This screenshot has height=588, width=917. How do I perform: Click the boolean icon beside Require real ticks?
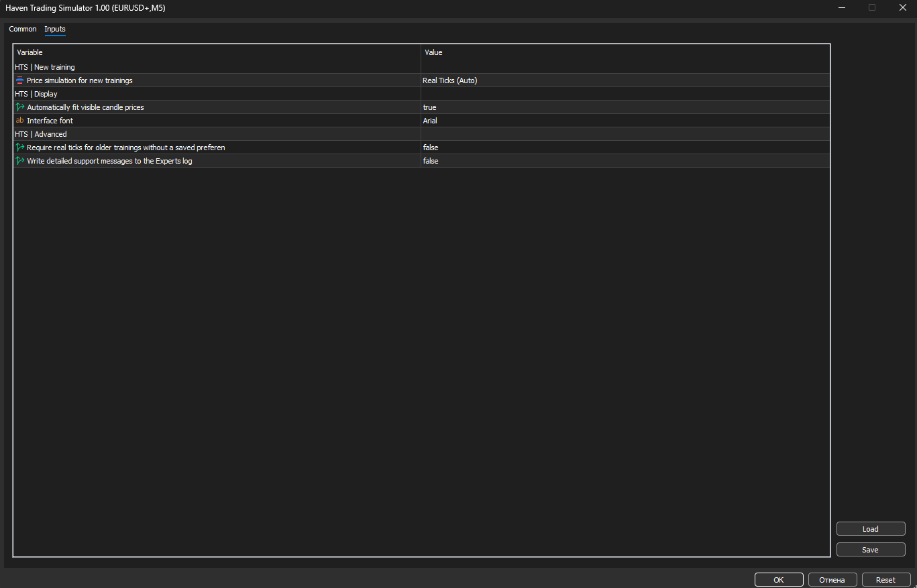pyautogui.click(x=19, y=148)
